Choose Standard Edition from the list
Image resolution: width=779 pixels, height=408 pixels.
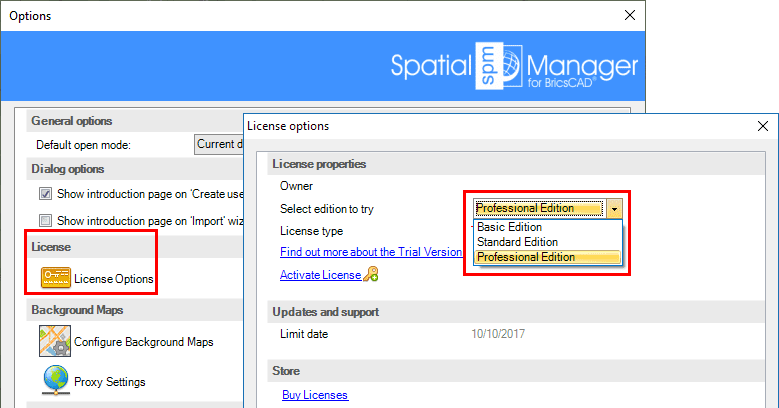pos(547,242)
